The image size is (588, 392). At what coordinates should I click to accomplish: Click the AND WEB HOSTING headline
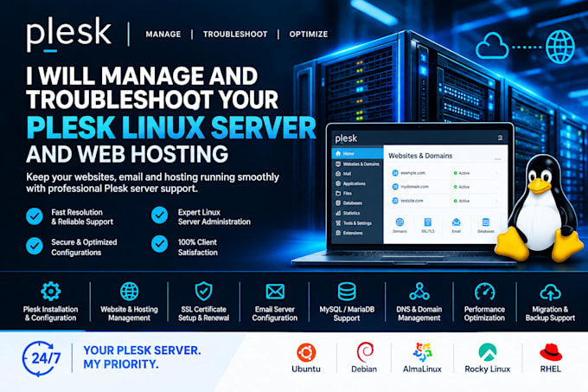click(x=127, y=154)
